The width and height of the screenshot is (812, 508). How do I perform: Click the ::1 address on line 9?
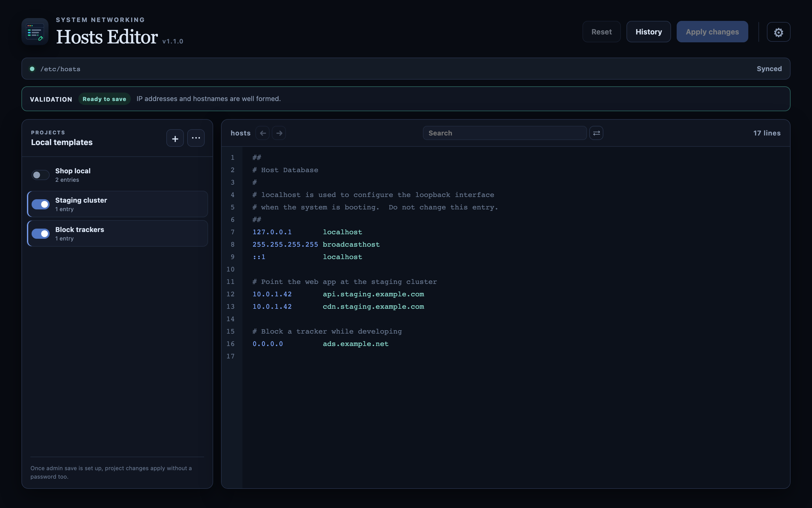259,257
